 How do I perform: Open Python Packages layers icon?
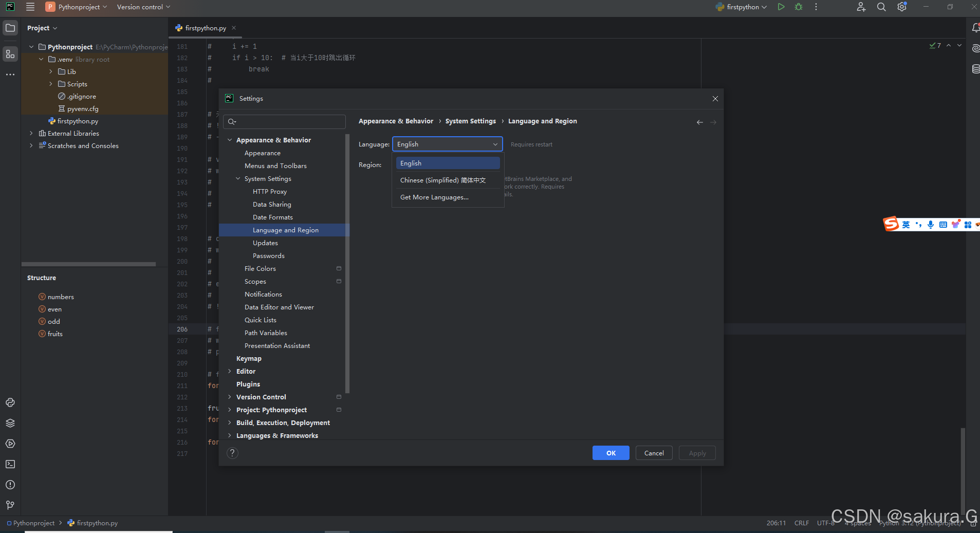pyautogui.click(x=10, y=423)
